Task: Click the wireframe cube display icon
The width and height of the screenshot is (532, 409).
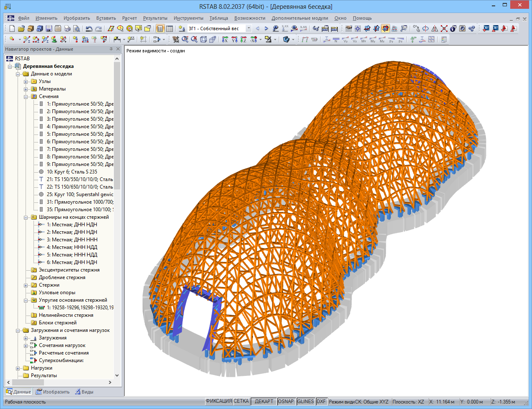Action: pos(203,39)
